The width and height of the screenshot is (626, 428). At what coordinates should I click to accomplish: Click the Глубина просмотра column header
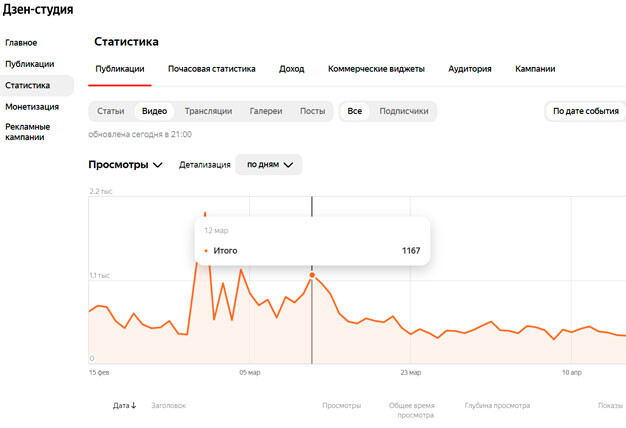pos(497,406)
